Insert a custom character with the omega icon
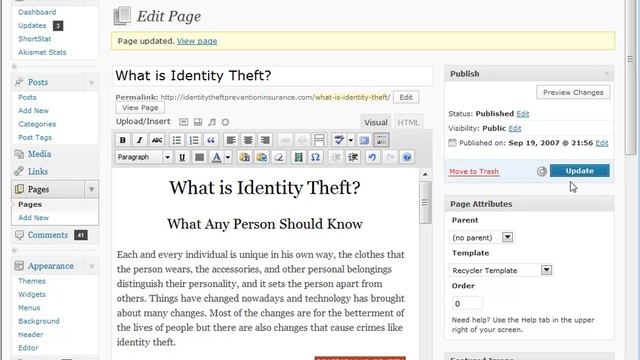This screenshot has width=640, height=360. click(x=316, y=157)
